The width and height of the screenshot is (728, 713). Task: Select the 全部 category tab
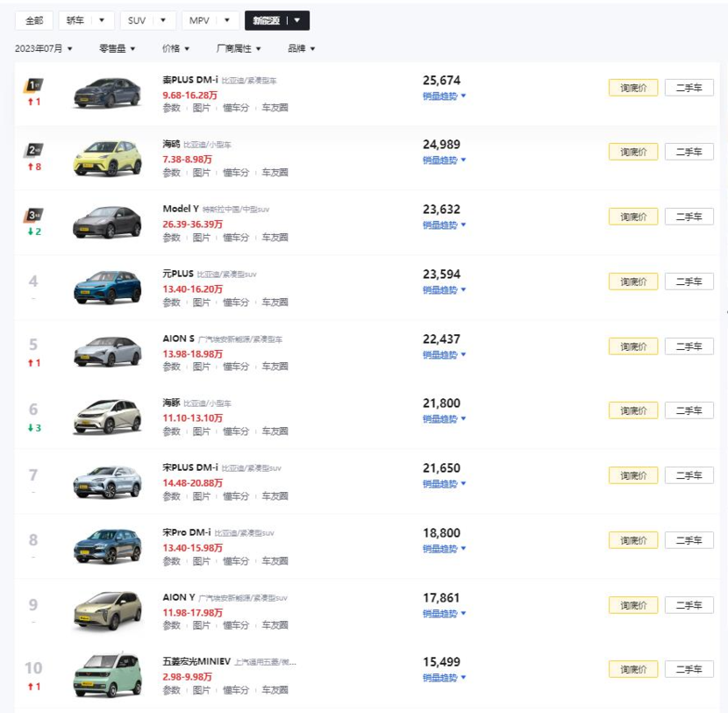tap(34, 20)
